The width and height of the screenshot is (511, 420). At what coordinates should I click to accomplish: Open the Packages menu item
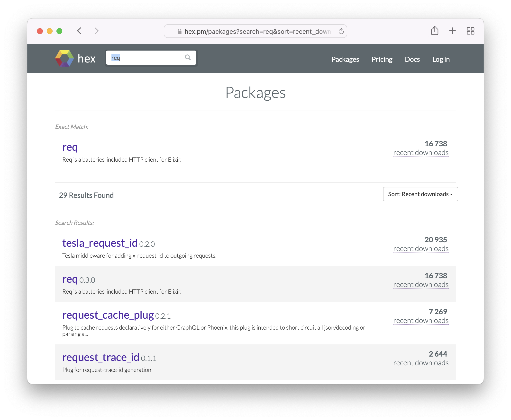(345, 59)
